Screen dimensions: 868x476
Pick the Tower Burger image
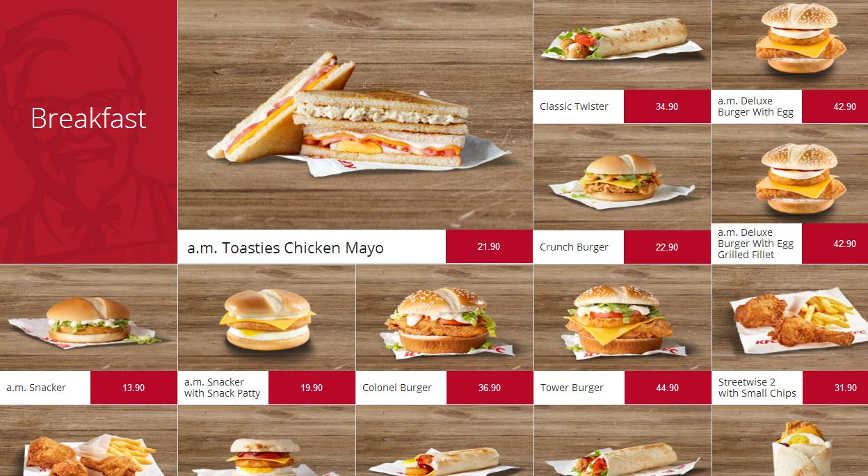(x=622, y=318)
